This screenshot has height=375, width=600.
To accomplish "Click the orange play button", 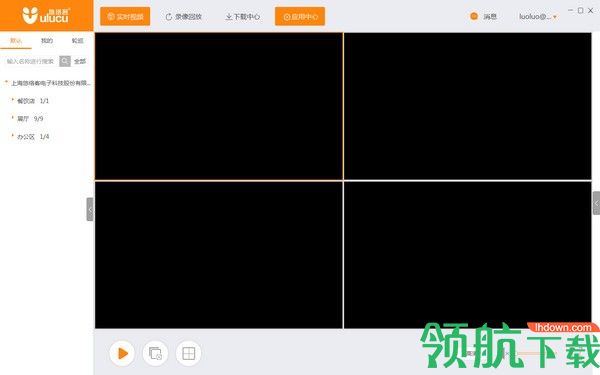I will pyautogui.click(x=122, y=353).
